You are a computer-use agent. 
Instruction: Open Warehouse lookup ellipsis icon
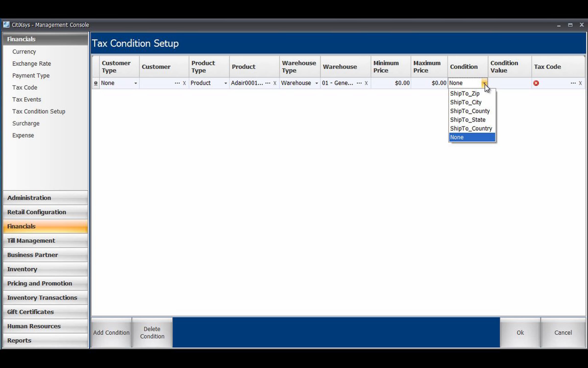pyautogui.click(x=359, y=83)
